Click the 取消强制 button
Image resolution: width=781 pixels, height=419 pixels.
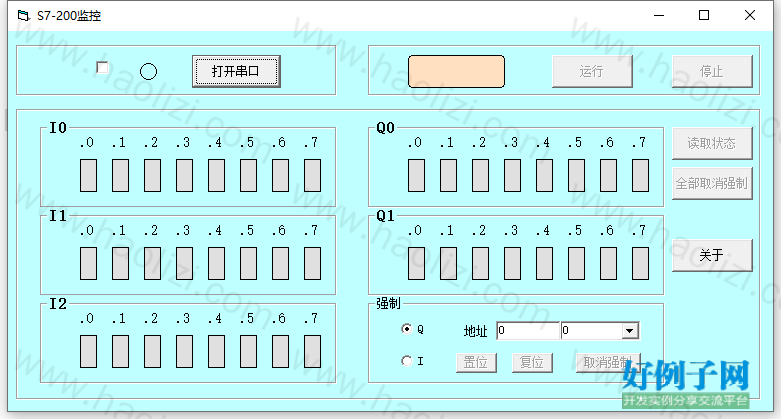pyautogui.click(x=608, y=362)
